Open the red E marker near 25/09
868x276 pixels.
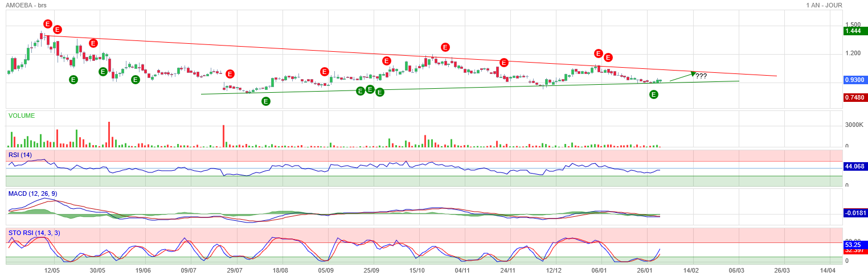click(x=387, y=61)
